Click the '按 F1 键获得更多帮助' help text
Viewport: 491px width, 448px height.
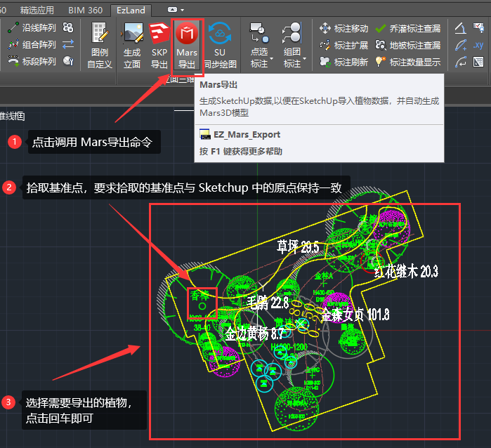point(241,152)
